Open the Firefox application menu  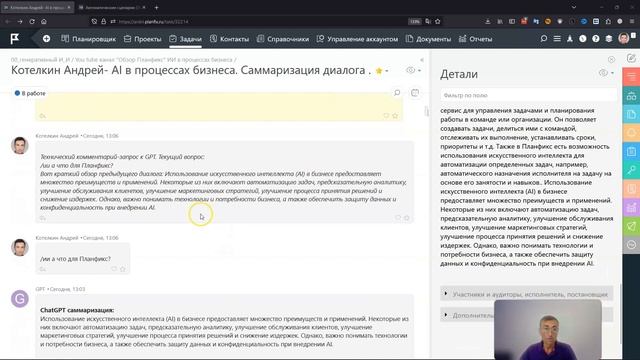[632, 21]
